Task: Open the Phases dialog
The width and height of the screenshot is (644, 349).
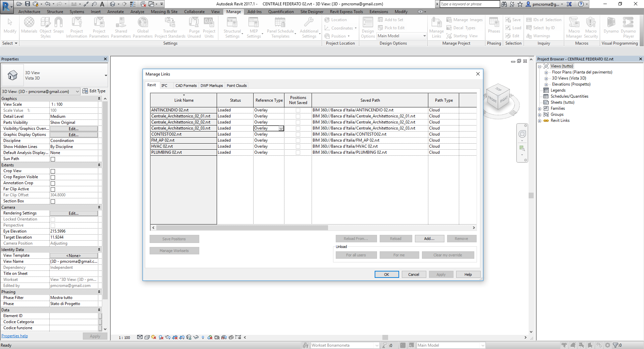Action: pyautogui.click(x=493, y=27)
